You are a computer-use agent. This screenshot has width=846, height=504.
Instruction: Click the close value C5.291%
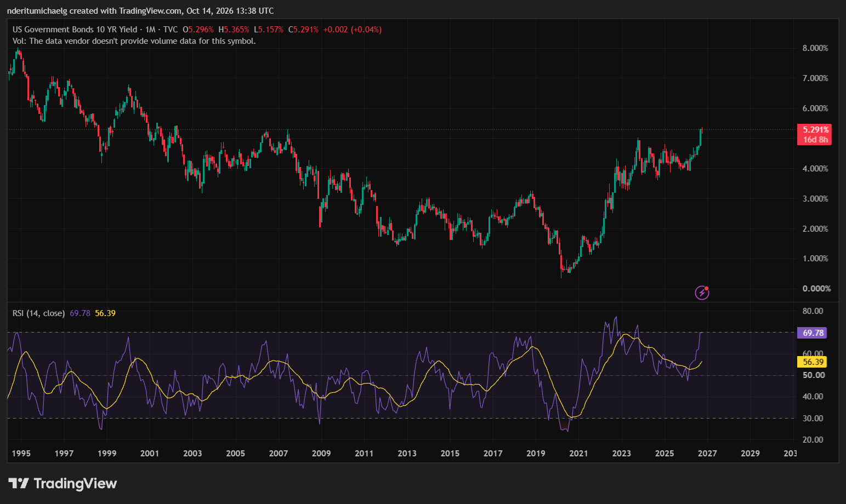pos(303,30)
